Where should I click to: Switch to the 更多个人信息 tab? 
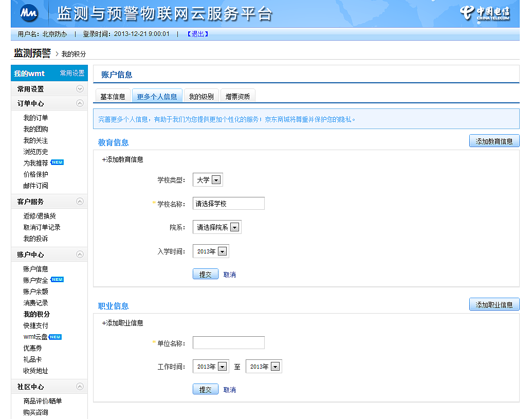157,96
